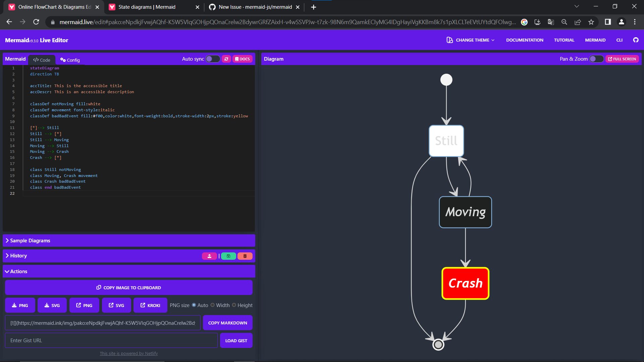Image resolution: width=644 pixels, height=362 pixels.
Task: Open the GitHub repository icon top right
Action: (636, 40)
